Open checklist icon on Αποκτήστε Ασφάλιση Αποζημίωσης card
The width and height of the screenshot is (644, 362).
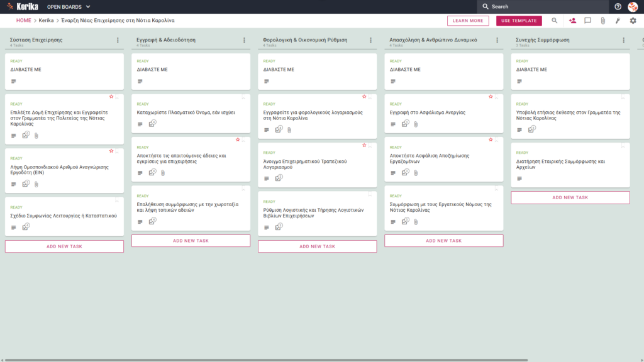(406, 172)
